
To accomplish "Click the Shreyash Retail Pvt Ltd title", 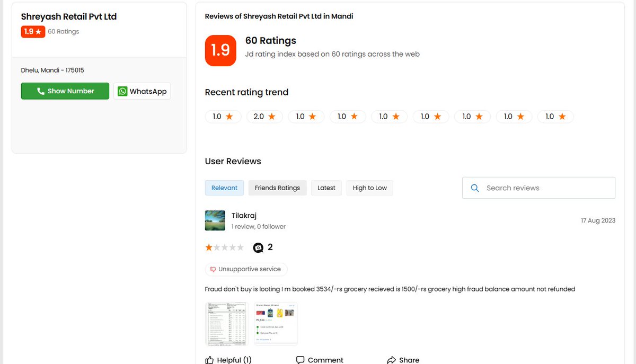I will pos(69,16).
